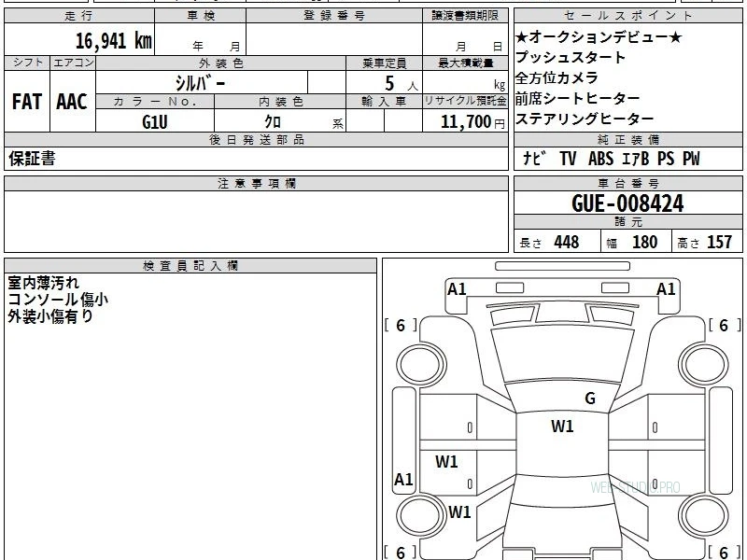Click the セールスポイント section header
The width and height of the screenshot is (747, 560).
[627, 16]
